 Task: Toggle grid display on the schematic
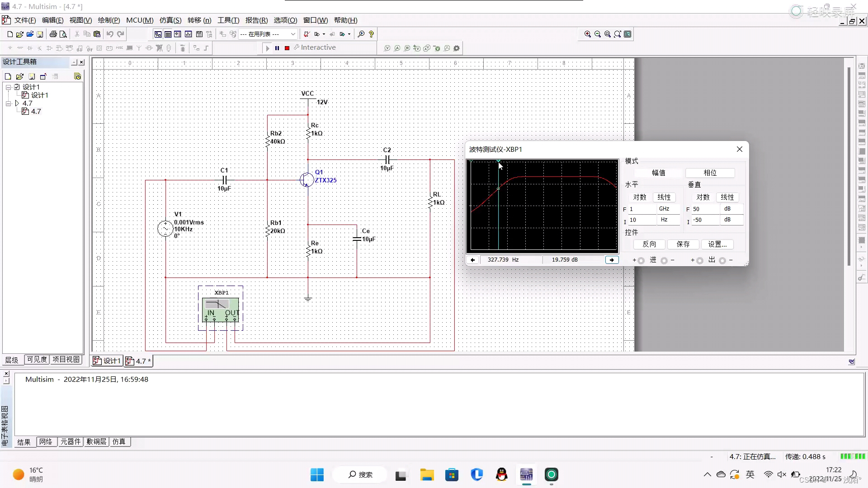(168, 34)
